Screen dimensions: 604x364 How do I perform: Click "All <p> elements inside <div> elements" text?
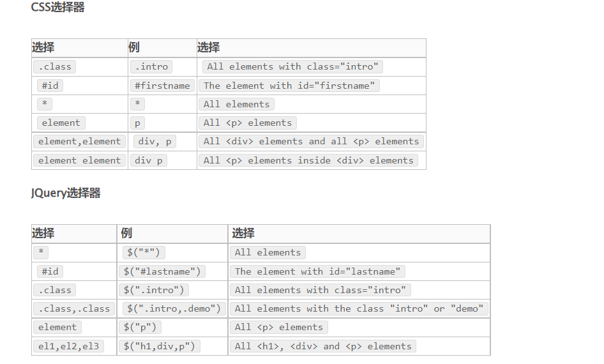pos(308,160)
